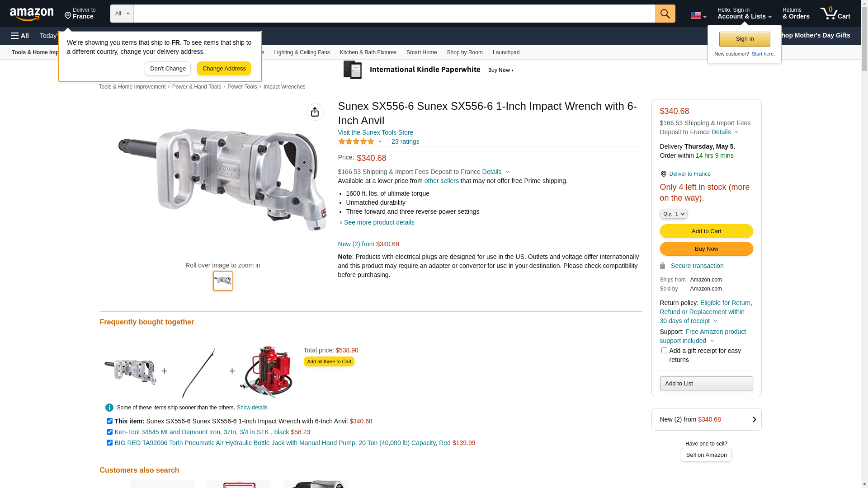Click the Amazon logo
Image resolution: width=868 pixels, height=488 pixels.
pos(32,14)
